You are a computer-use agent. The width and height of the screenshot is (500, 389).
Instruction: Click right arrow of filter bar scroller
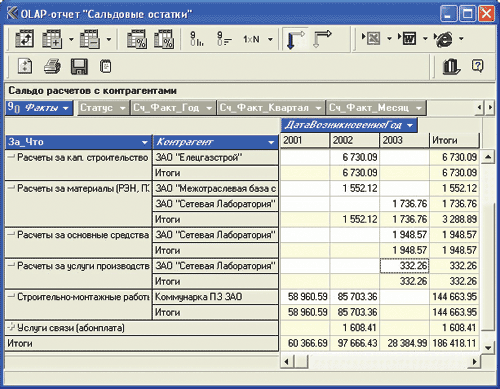(x=490, y=107)
